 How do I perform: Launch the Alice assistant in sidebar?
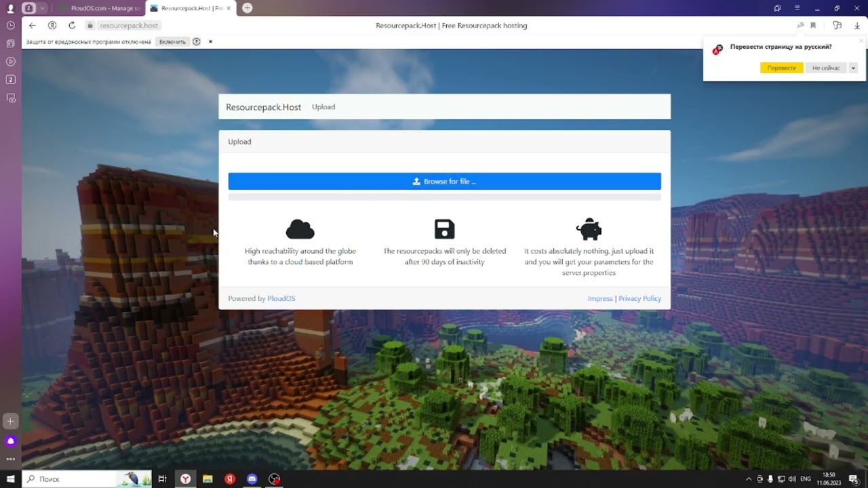pos(10,441)
